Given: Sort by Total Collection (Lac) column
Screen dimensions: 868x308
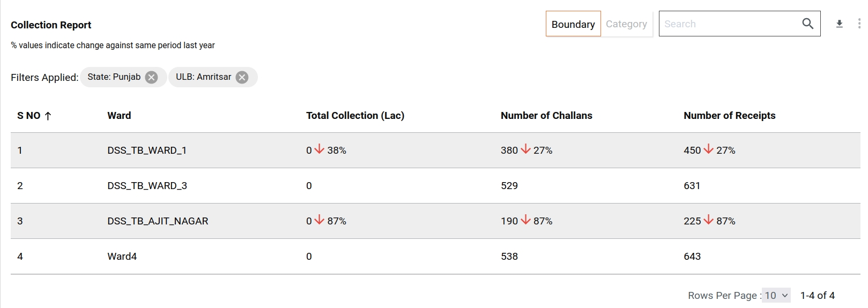Looking at the screenshot, I should [355, 116].
